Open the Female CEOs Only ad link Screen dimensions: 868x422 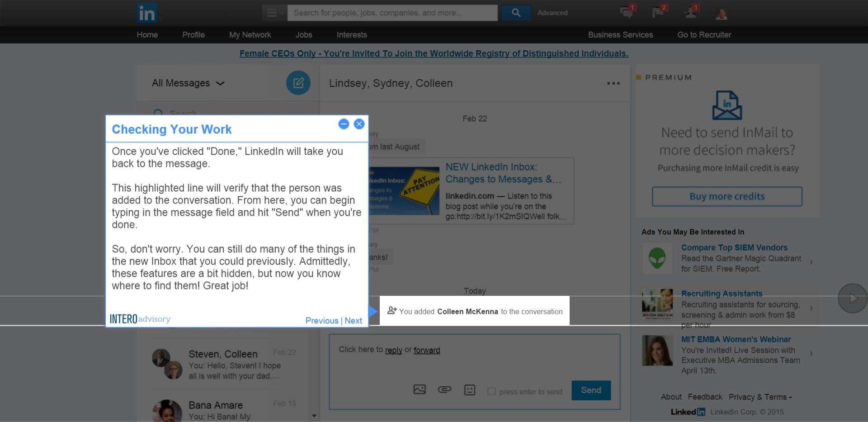point(434,53)
